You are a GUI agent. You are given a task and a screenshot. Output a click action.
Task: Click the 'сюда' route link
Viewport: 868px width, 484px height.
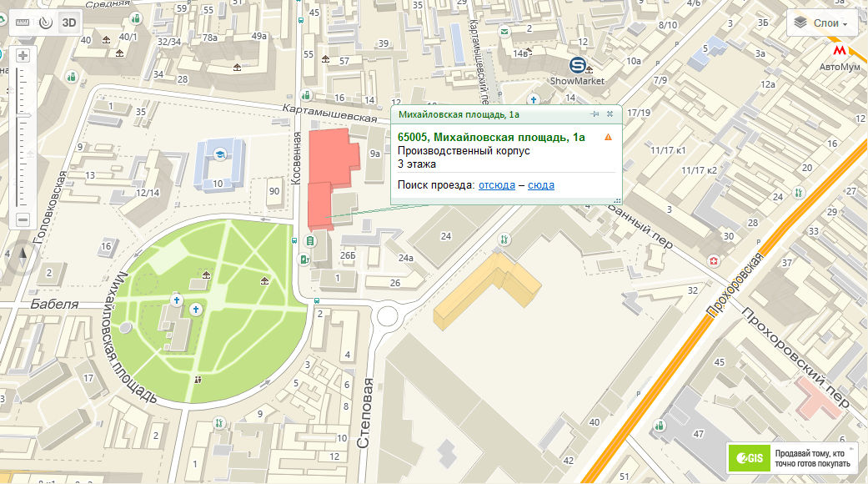(x=540, y=185)
